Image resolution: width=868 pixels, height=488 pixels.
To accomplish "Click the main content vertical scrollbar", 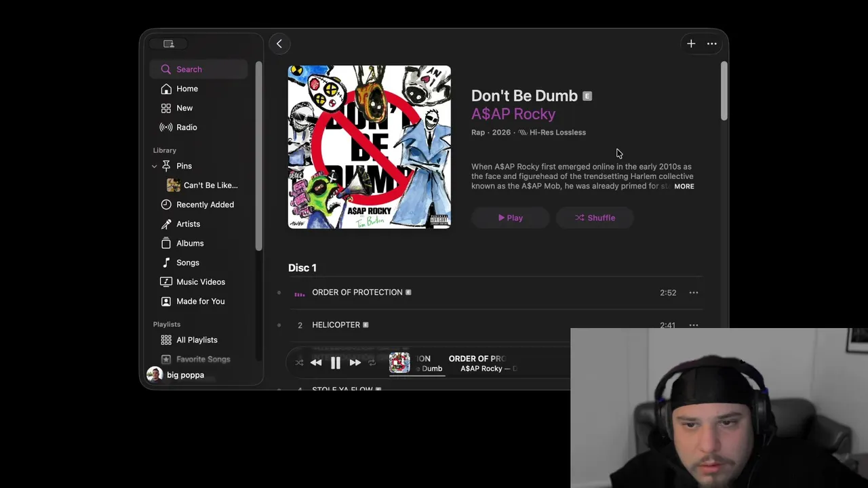I will 724,91.
